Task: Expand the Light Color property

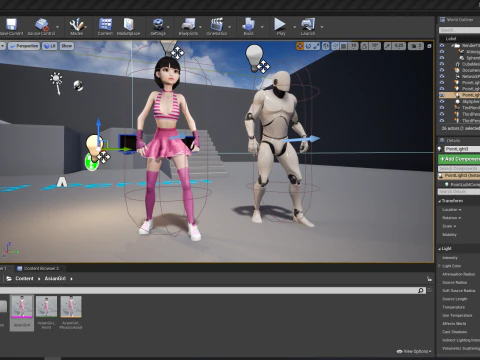Action: pos(440,266)
